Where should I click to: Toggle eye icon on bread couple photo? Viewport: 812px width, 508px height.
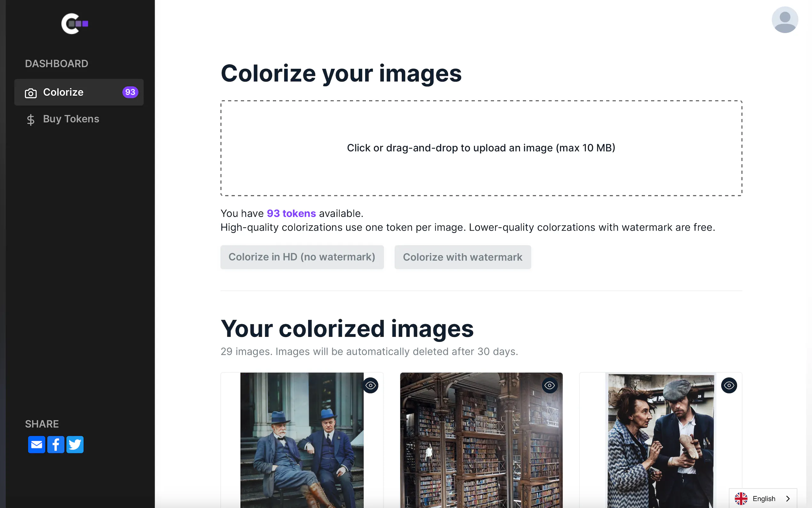click(729, 385)
